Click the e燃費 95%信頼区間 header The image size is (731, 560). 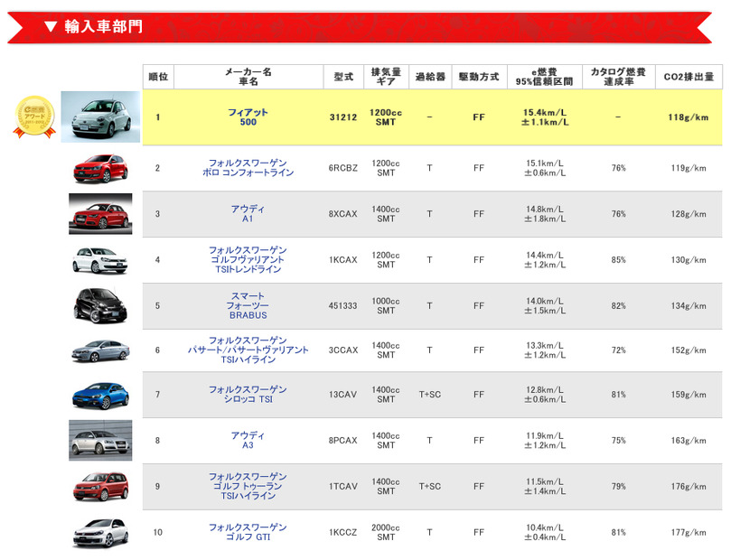(x=544, y=77)
